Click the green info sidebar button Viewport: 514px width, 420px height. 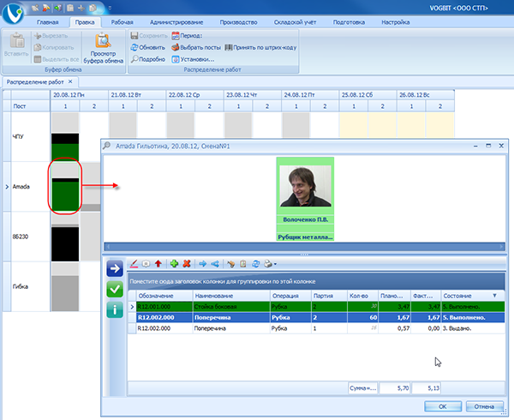114,310
